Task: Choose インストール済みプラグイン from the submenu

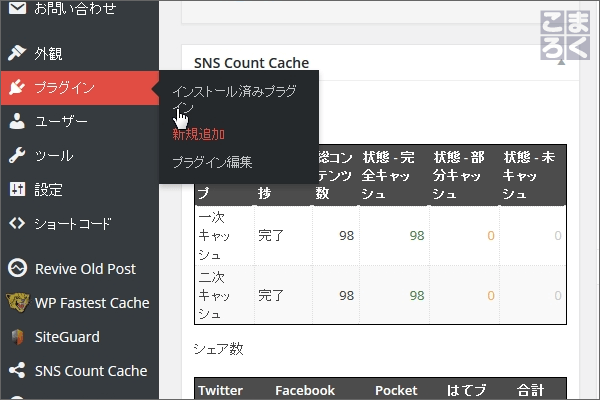Action: (234, 99)
